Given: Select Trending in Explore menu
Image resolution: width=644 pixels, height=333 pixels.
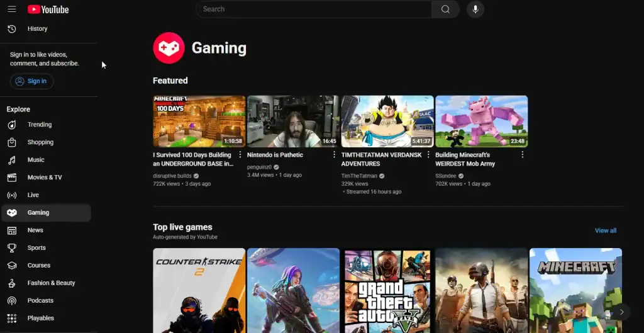Looking at the screenshot, I should pos(46,125).
